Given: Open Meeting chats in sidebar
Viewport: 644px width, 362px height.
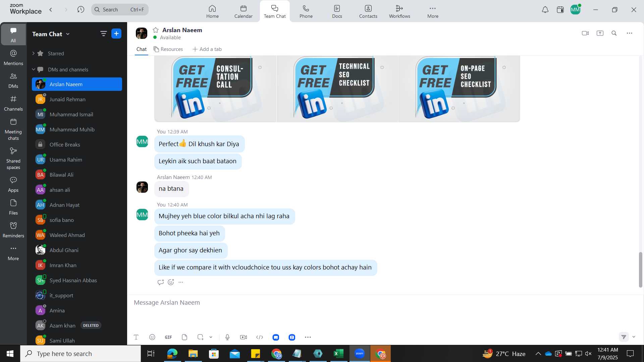Looking at the screenshot, I should coord(13,129).
